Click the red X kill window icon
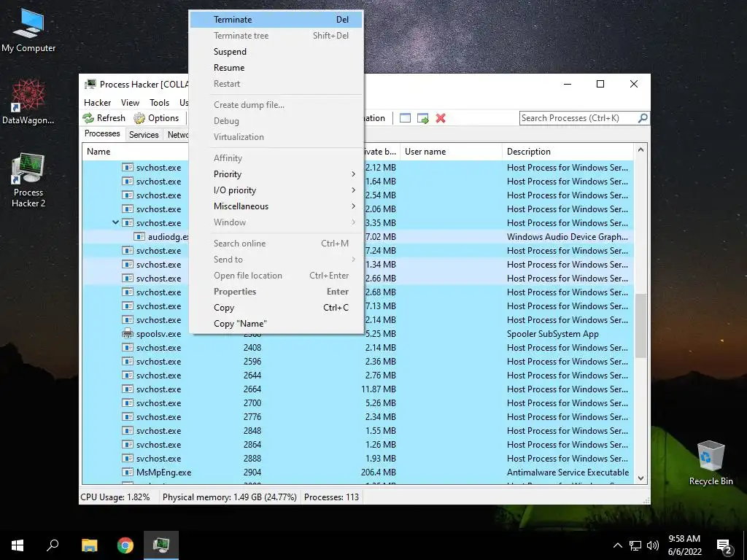747x560 pixels. pyautogui.click(x=441, y=118)
